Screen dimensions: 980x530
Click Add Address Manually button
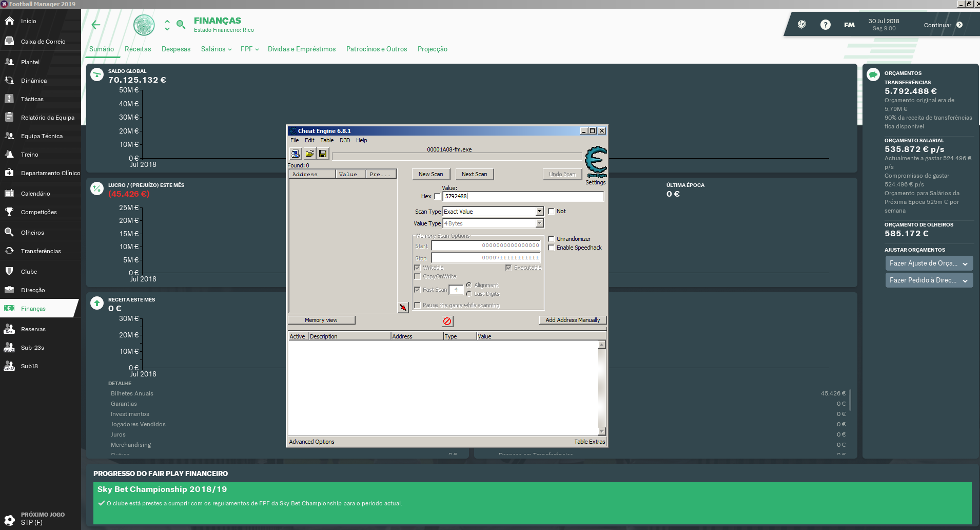tap(572, 320)
